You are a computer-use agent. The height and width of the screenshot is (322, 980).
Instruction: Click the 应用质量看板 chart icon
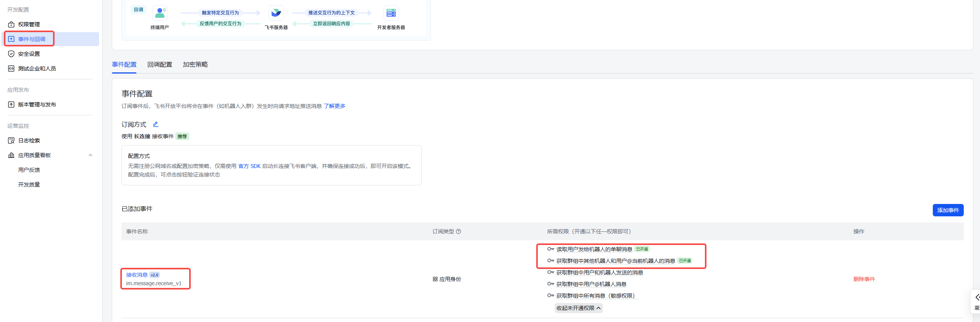click(x=11, y=155)
